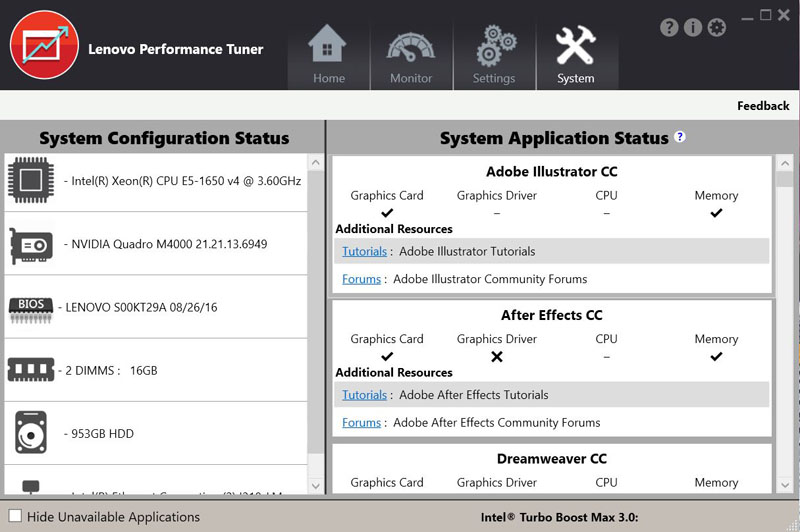Toggle Hide Unavailable Applications checkbox
The width and height of the screenshot is (800, 532).
[x=14, y=516]
